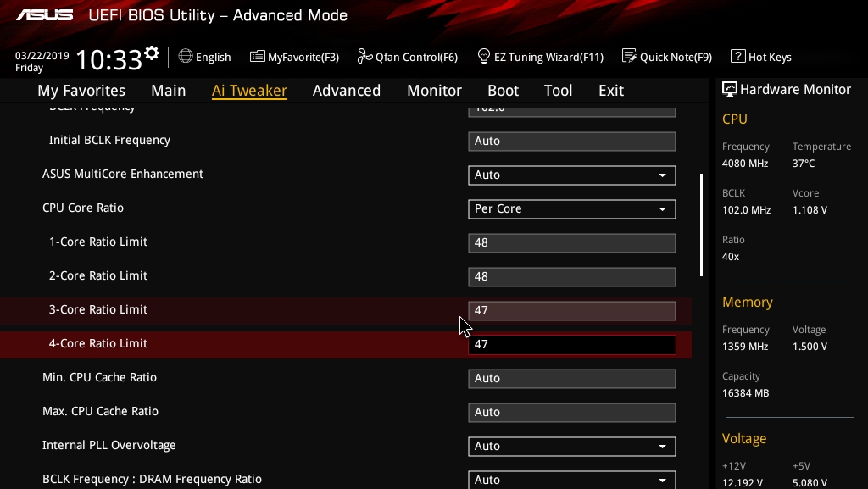This screenshot has width=868, height=489.
Task: Click the Hot Keys question mark icon
Action: click(x=738, y=56)
